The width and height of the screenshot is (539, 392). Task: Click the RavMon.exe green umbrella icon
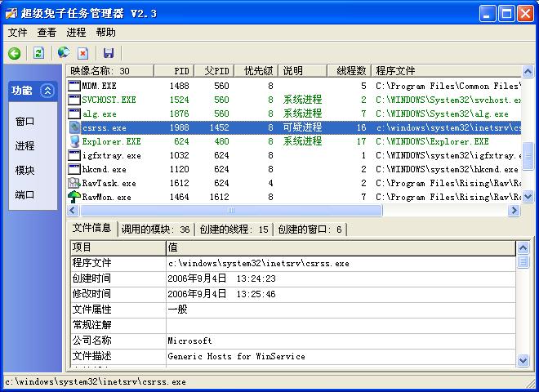pos(74,197)
